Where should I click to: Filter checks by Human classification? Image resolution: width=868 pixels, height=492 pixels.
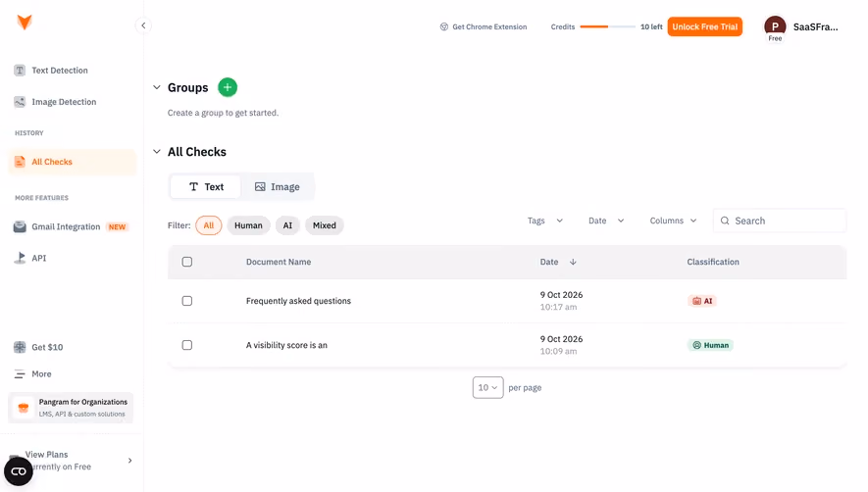(248, 225)
